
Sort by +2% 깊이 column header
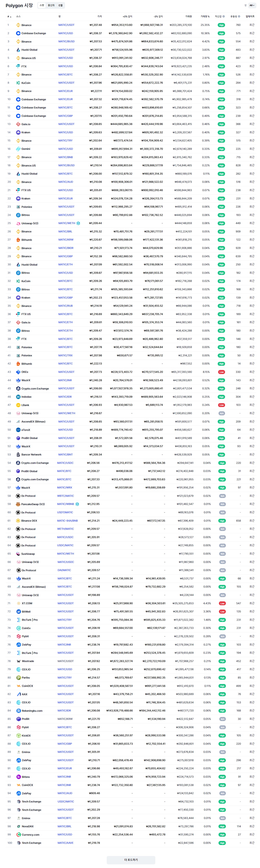[x=127, y=16]
